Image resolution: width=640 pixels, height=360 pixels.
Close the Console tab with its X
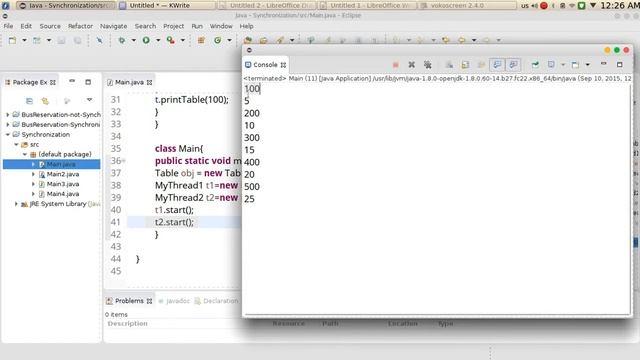pos(283,65)
